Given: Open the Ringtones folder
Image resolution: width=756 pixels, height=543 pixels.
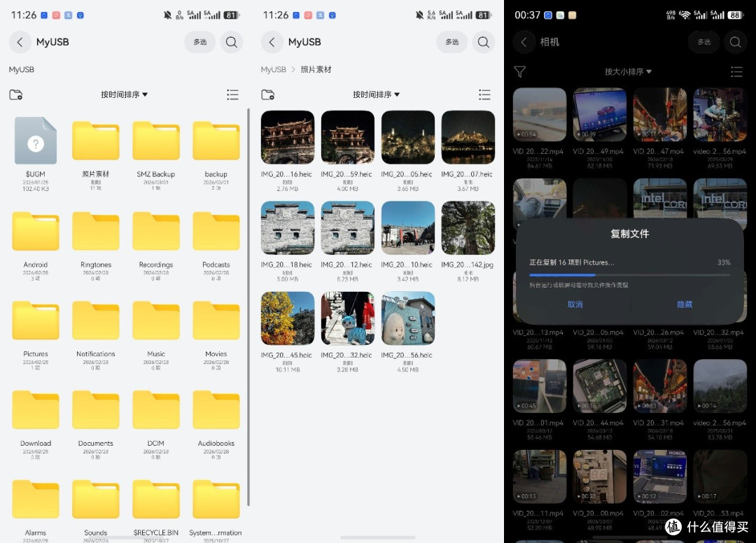Looking at the screenshot, I should (96, 232).
